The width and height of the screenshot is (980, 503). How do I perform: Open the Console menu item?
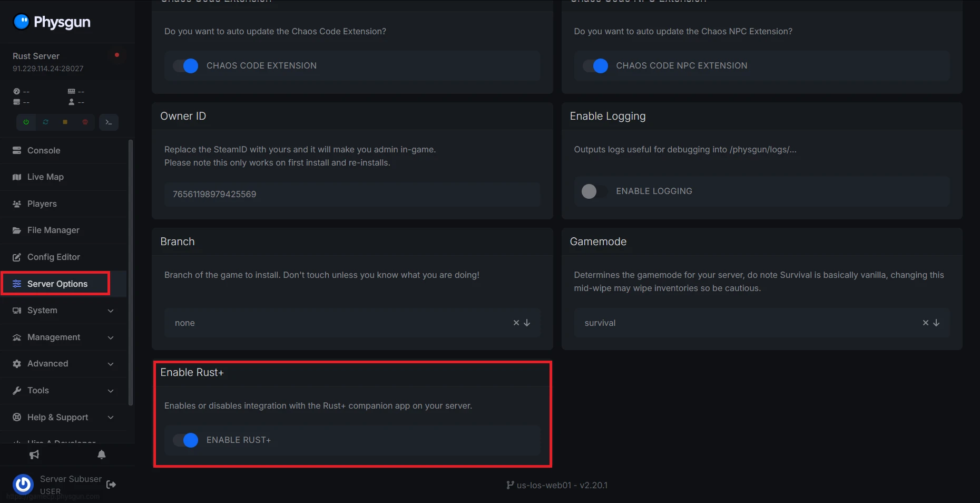(44, 151)
